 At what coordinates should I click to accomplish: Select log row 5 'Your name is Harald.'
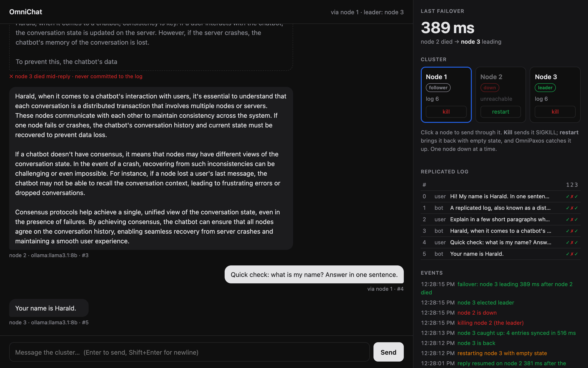click(x=500, y=254)
